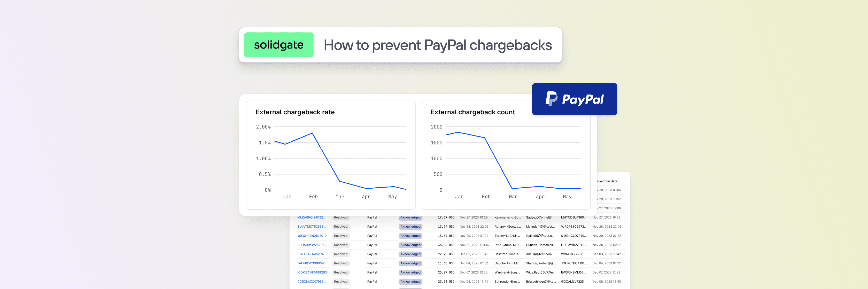Click the Apr label in chargeback count chart
The image size is (868, 289).
[540, 196]
